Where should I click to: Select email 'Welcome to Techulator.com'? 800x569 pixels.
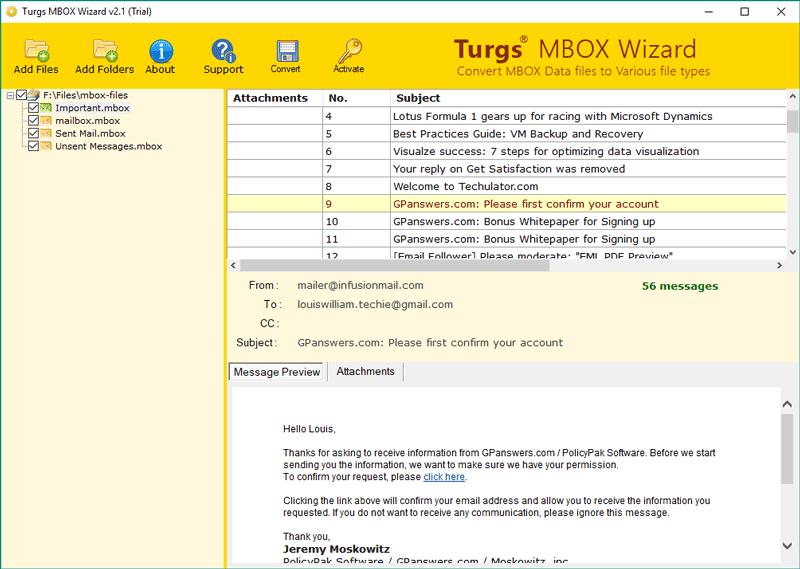[507, 186]
